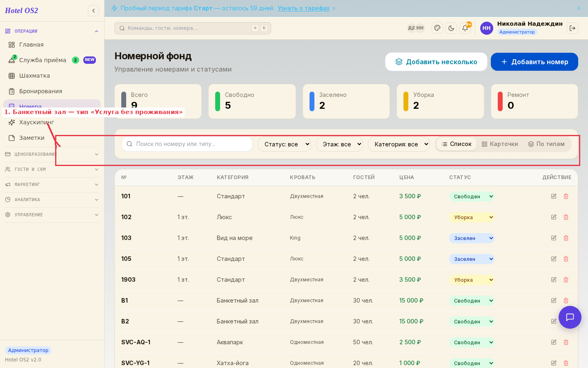This screenshot has width=588, height=368.
Task: Expand the Гости и CRM section
Action: click(51, 169)
